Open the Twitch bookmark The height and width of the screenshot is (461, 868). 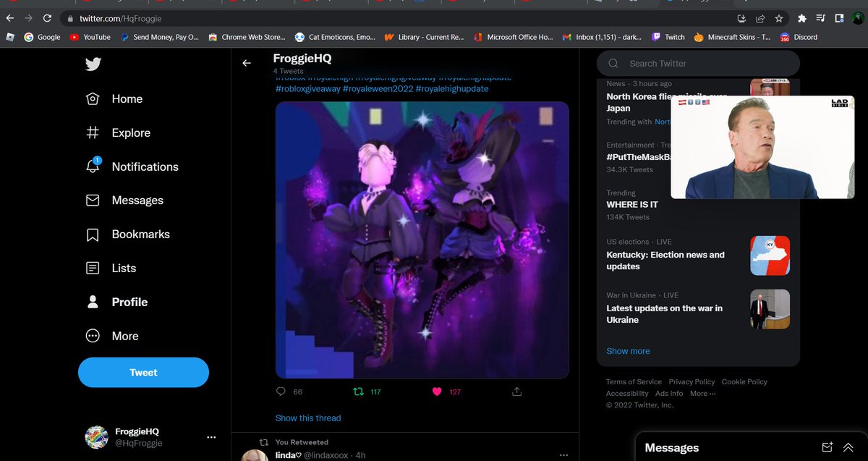668,37
